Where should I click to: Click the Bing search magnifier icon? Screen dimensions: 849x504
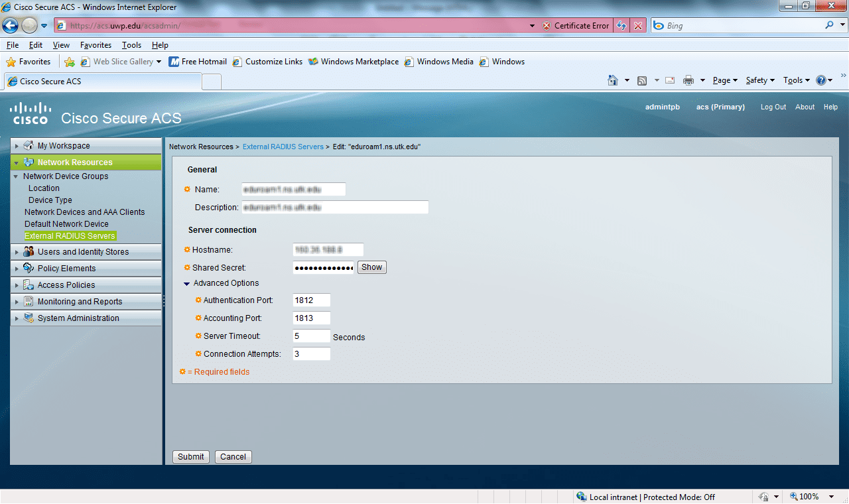tap(830, 26)
